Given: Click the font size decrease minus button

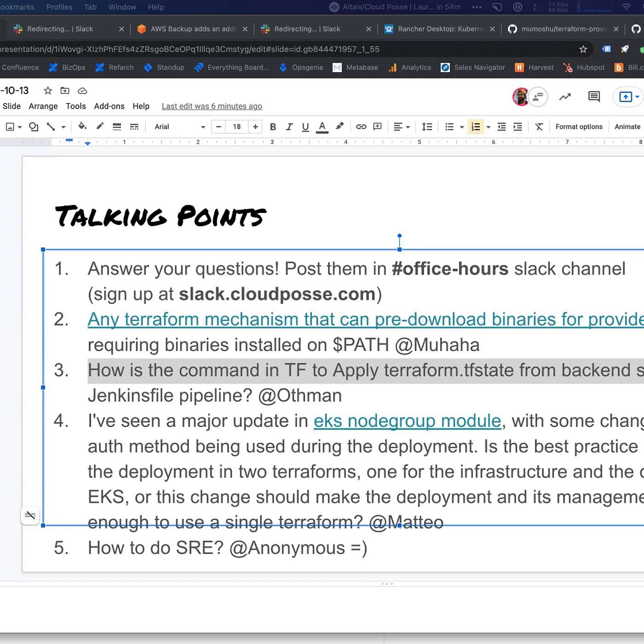Looking at the screenshot, I should pos(219,126).
